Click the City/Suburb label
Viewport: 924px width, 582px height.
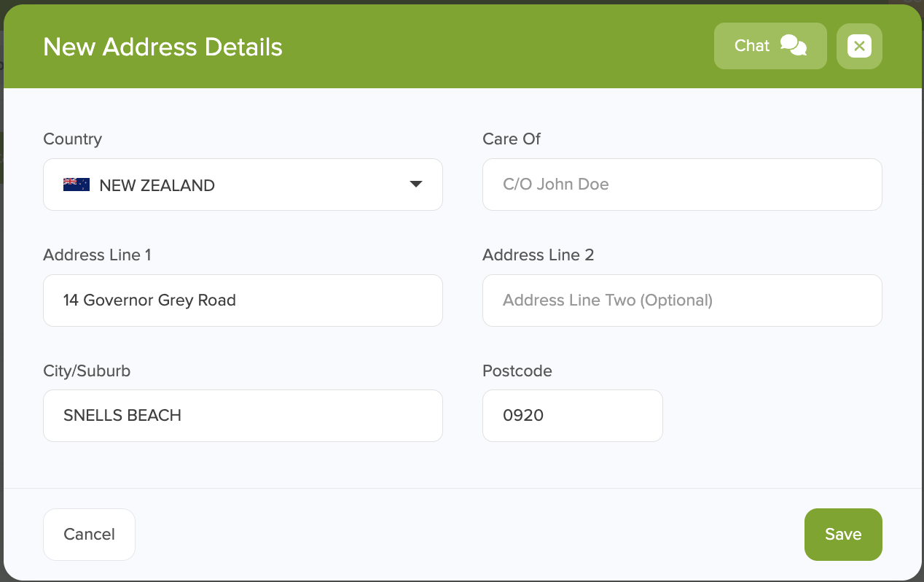pyautogui.click(x=87, y=371)
